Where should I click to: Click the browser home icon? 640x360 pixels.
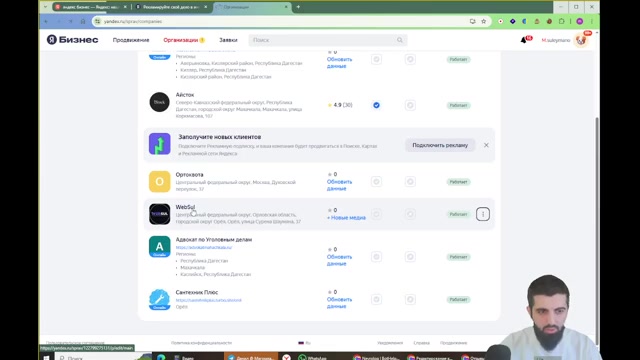[x=83, y=21]
